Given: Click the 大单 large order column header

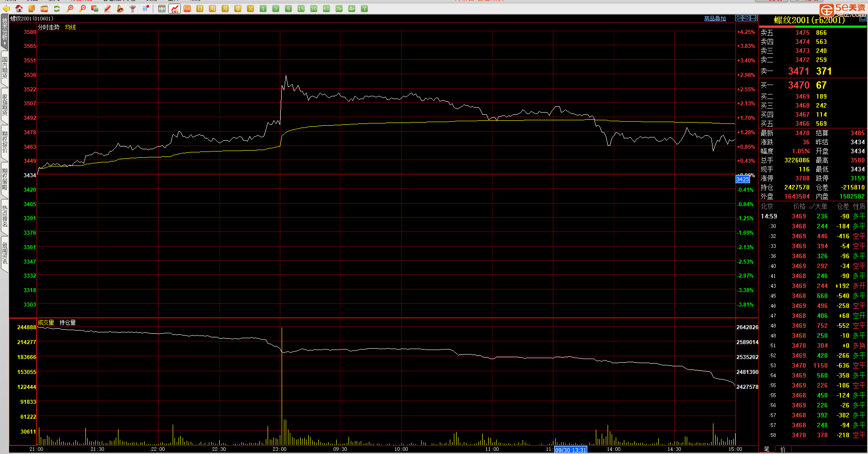Looking at the screenshot, I should point(821,206).
